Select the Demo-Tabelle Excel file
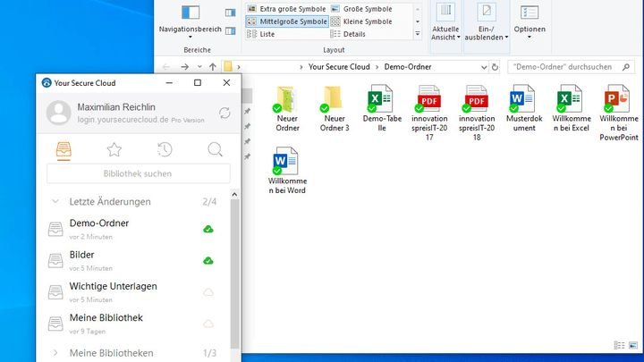 click(x=382, y=108)
